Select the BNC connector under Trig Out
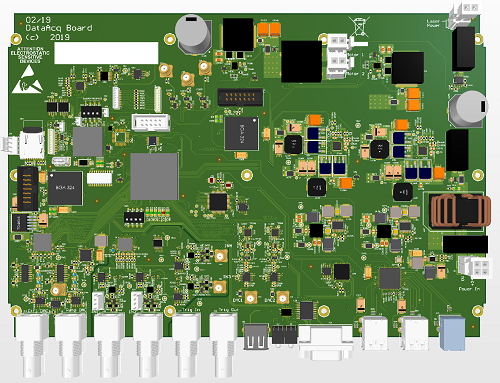The height and width of the screenshot is (383, 500). pyautogui.click(x=224, y=345)
